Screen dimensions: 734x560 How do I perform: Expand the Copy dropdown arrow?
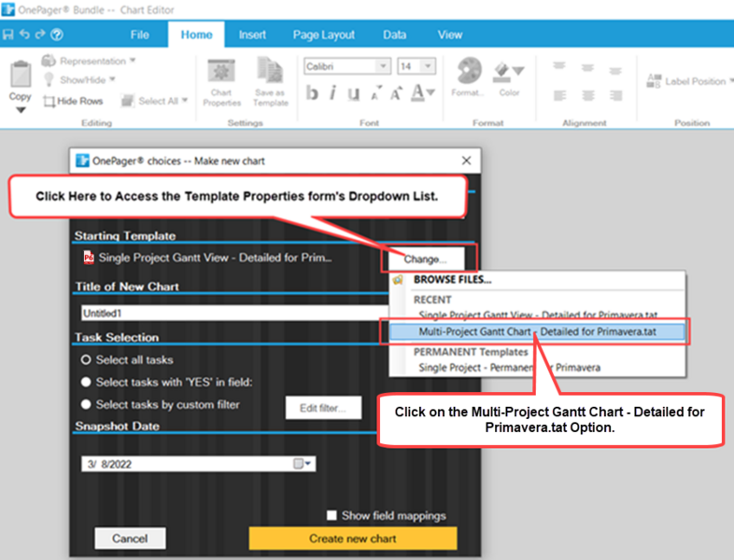pyautogui.click(x=21, y=110)
